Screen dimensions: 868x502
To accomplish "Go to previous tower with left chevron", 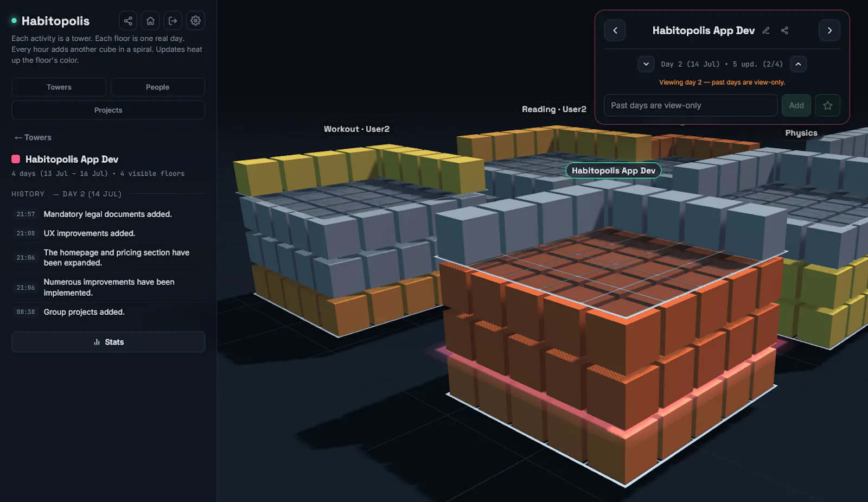I will click(615, 30).
